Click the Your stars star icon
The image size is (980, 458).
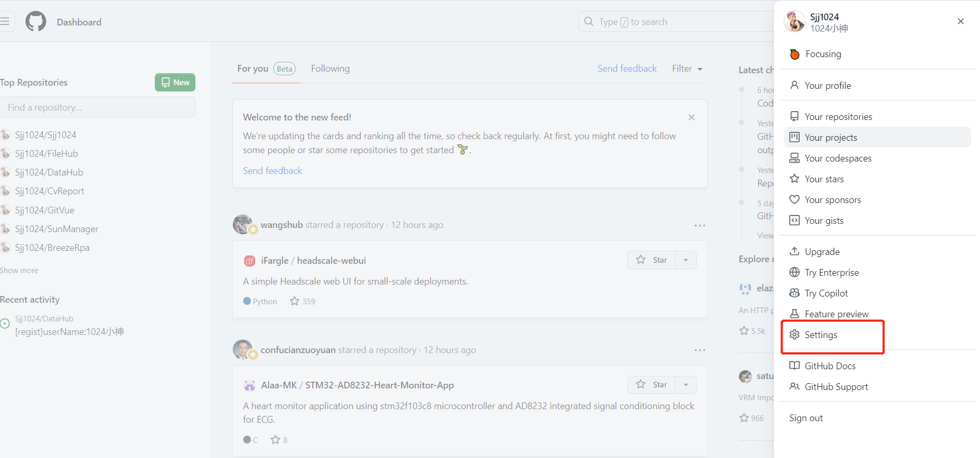pyautogui.click(x=794, y=179)
